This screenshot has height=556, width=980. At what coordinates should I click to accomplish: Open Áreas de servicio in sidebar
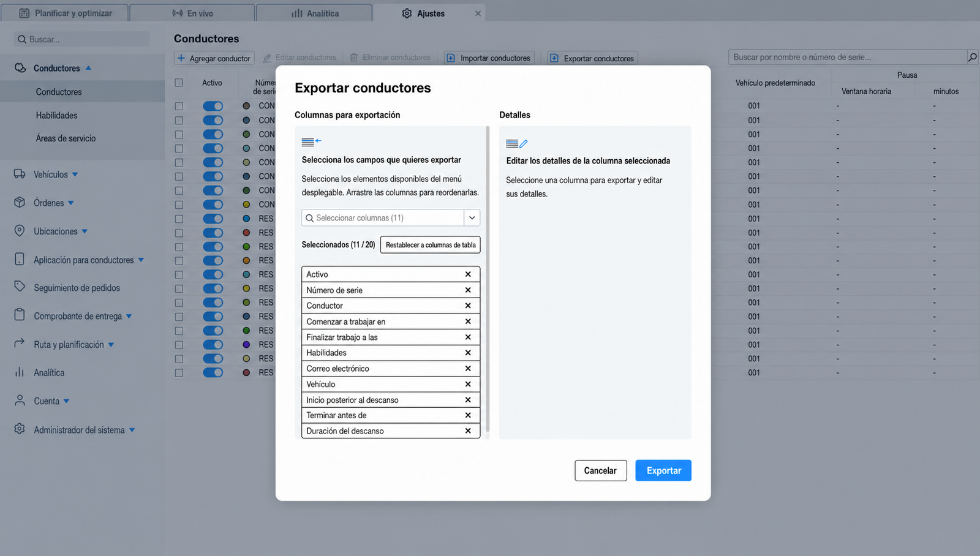point(66,138)
